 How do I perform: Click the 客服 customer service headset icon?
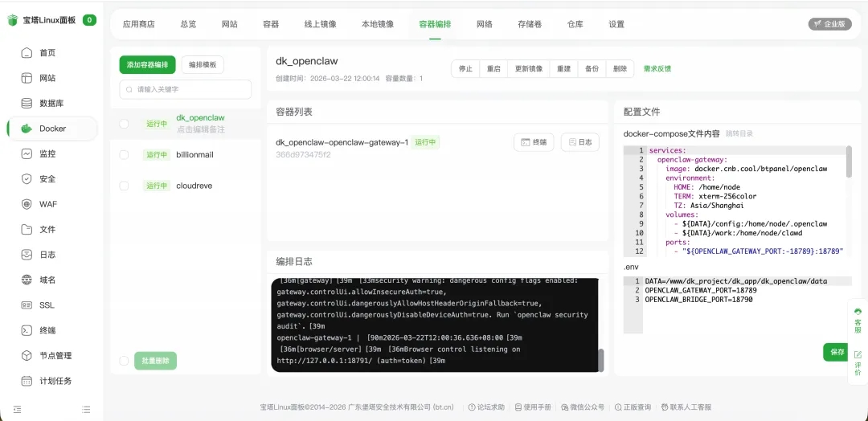pyautogui.click(x=858, y=312)
